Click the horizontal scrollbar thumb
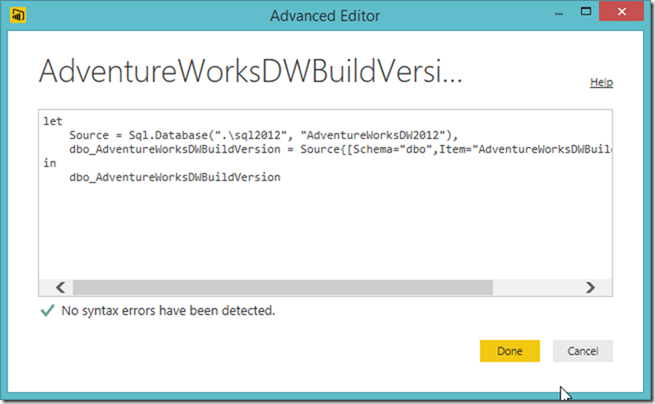The image size is (655, 404). pyautogui.click(x=283, y=287)
